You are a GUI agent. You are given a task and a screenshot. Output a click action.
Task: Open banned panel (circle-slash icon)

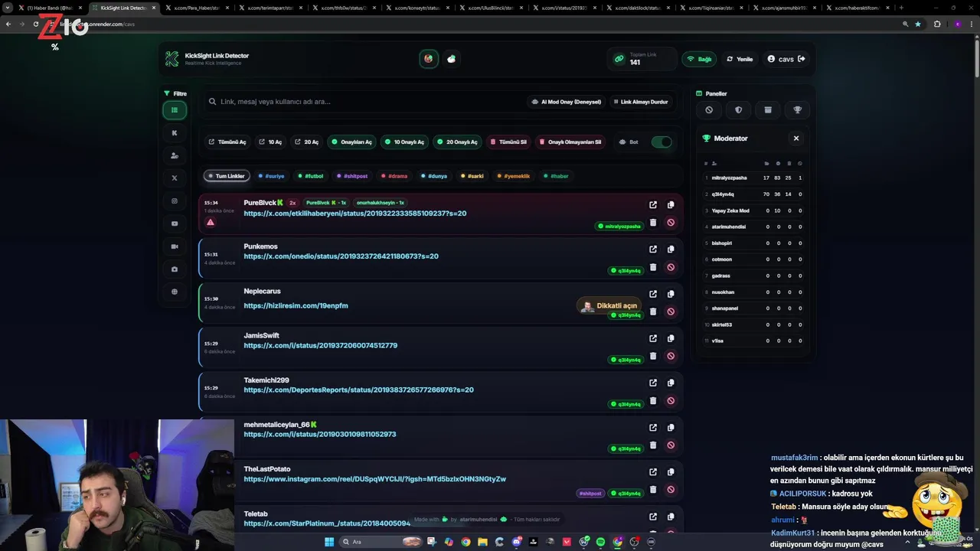pos(709,110)
